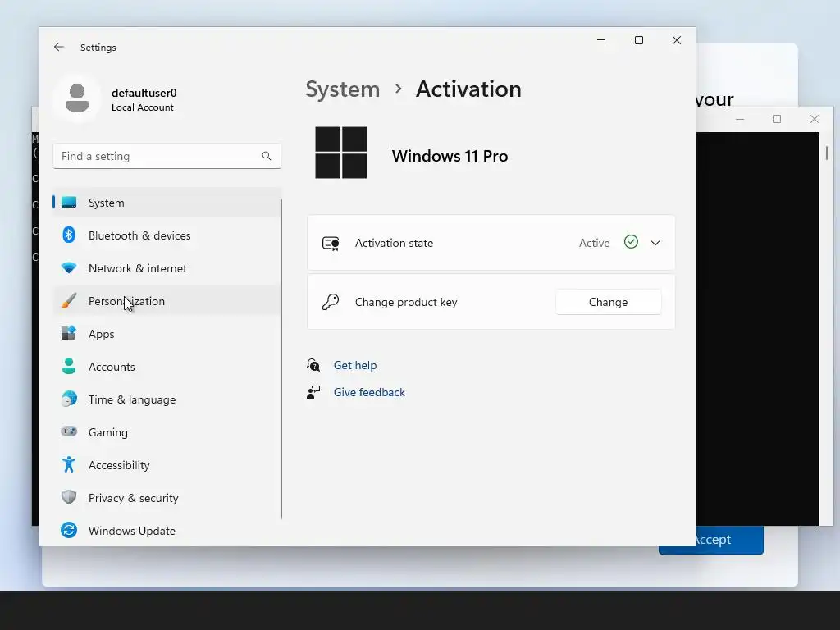The image size is (840, 630).
Task: Click the sidebar vertical scrollbar
Action: [x=281, y=359]
